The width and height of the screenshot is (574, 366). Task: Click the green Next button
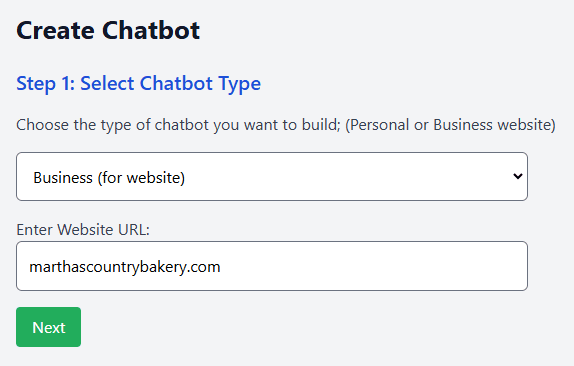(48, 327)
